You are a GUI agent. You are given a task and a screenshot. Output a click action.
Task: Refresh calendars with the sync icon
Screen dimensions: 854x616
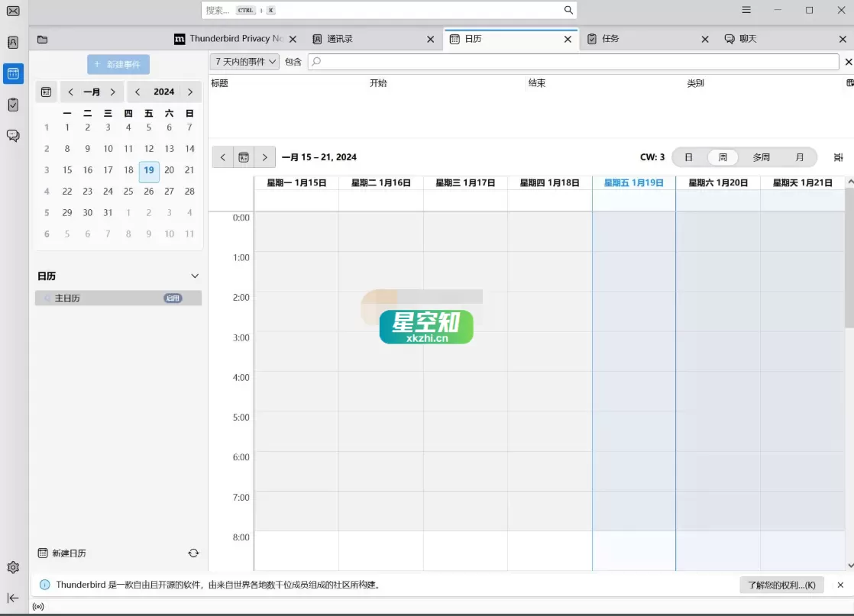tap(193, 553)
